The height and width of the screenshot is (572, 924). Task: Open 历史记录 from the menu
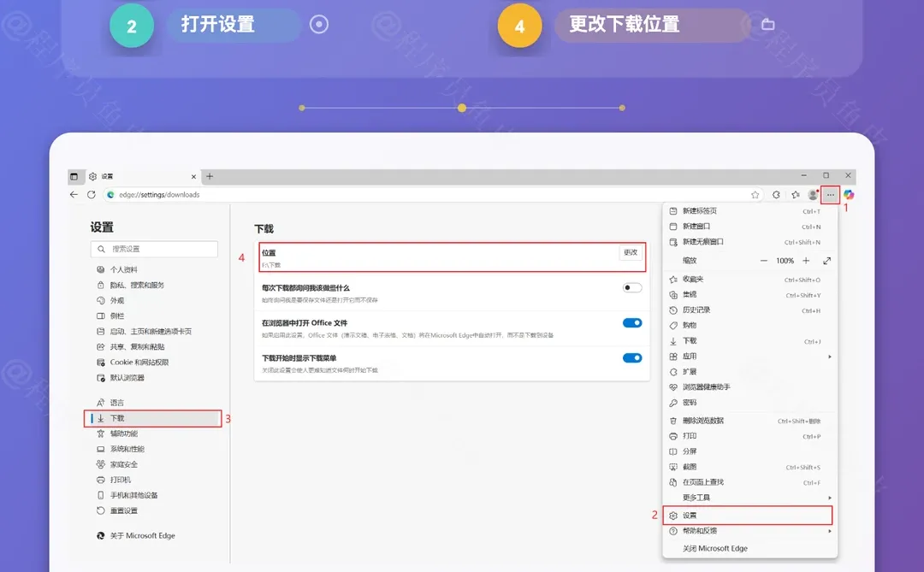pyautogui.click(x=749, y=310)
